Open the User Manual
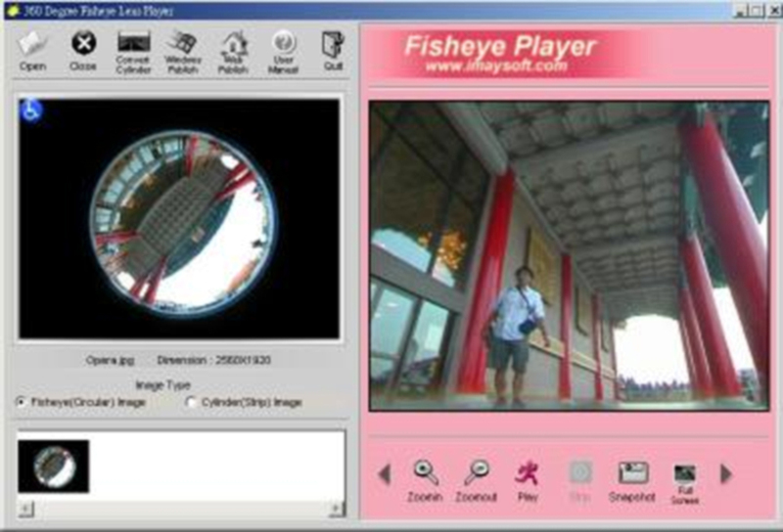This screenshot has height=532, width=783. (x=283, y=52)
